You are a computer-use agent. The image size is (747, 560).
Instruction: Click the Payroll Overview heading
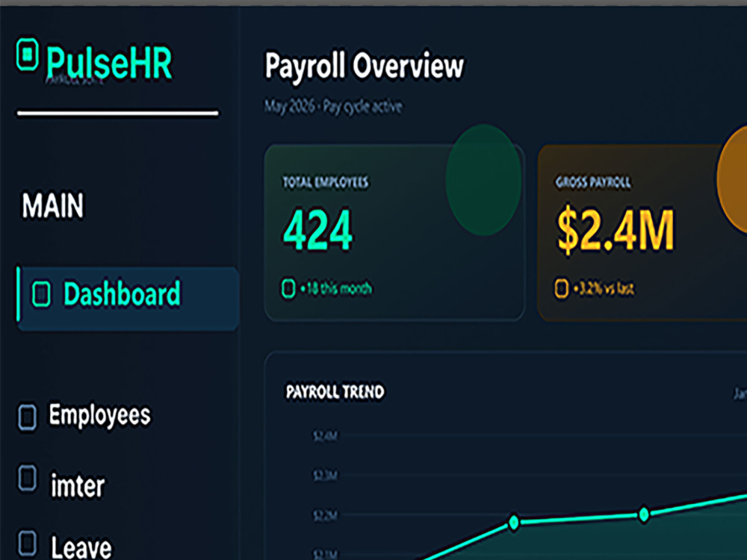364,66
